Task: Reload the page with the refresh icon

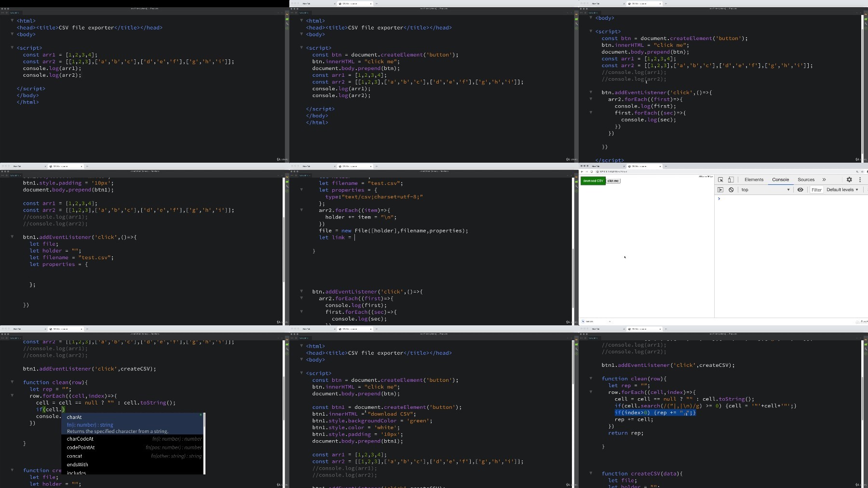Action: coord(592,172)
